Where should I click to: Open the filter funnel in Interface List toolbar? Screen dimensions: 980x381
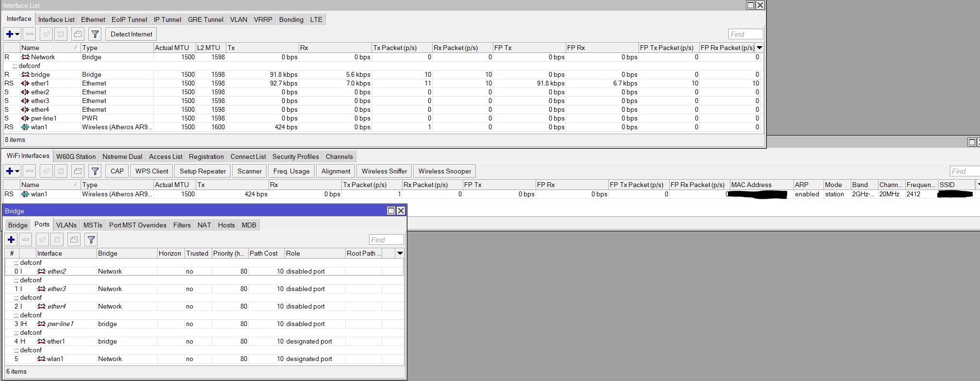coord(95,34)
